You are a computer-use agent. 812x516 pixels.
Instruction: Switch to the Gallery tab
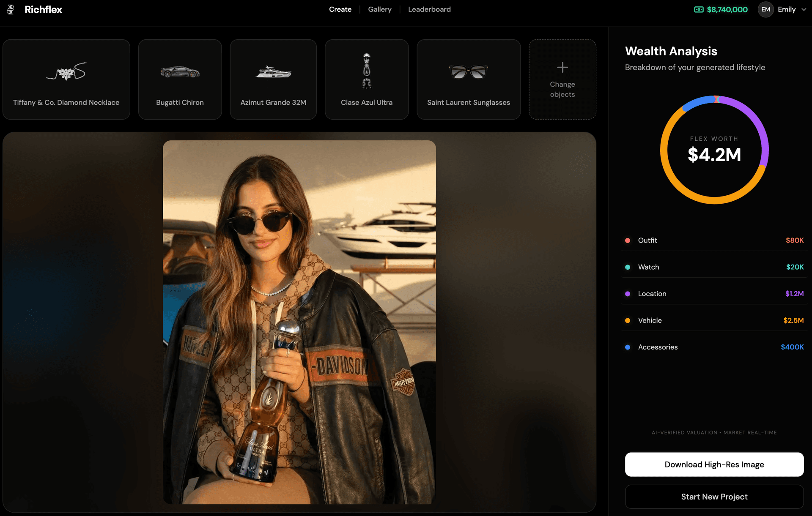pyautogui.click(x=379, y=9)
